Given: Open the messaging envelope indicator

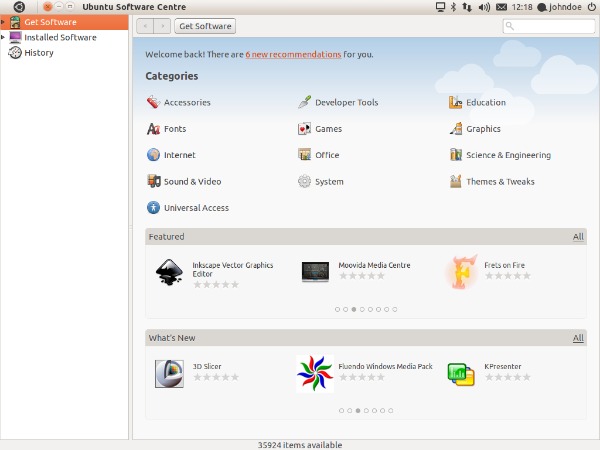Looking at the screenshot, I should pyautogui.click(x=501, y=7).
